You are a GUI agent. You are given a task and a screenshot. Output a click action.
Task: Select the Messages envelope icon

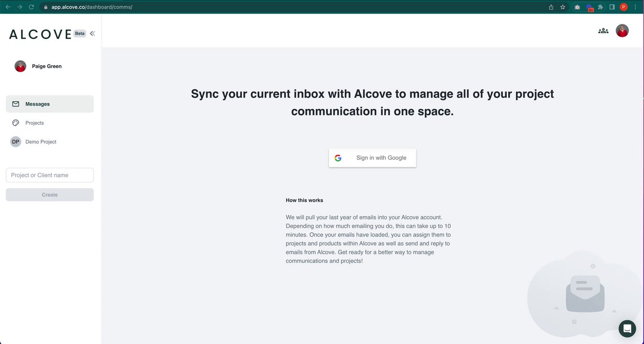[16, 104]
